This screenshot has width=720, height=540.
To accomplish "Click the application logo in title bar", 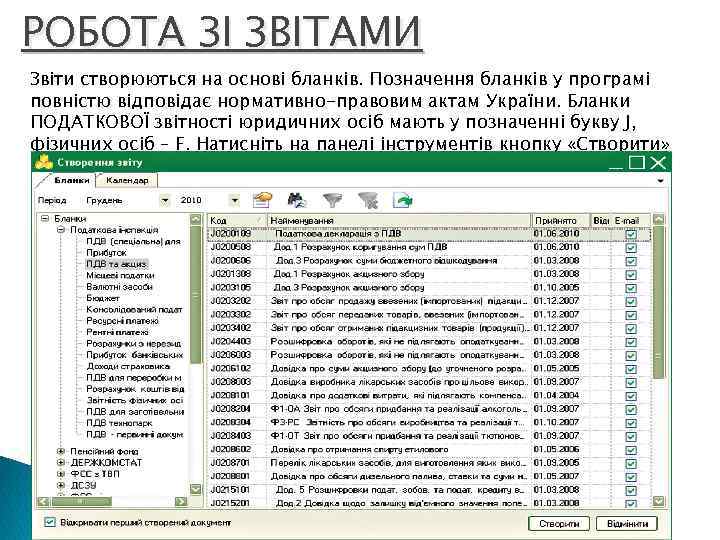I will [x=44, y=162].
